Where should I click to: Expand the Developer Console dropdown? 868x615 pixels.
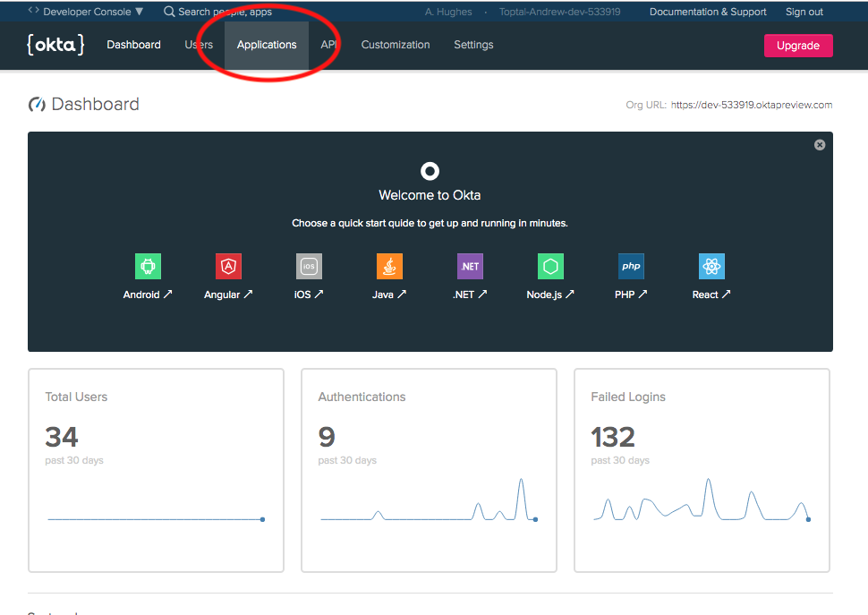pos(86,12)
